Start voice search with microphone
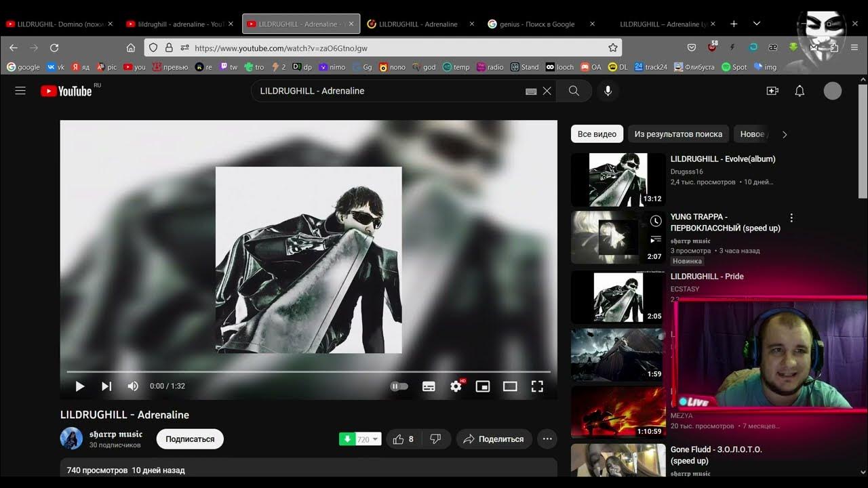 [608, 91]
